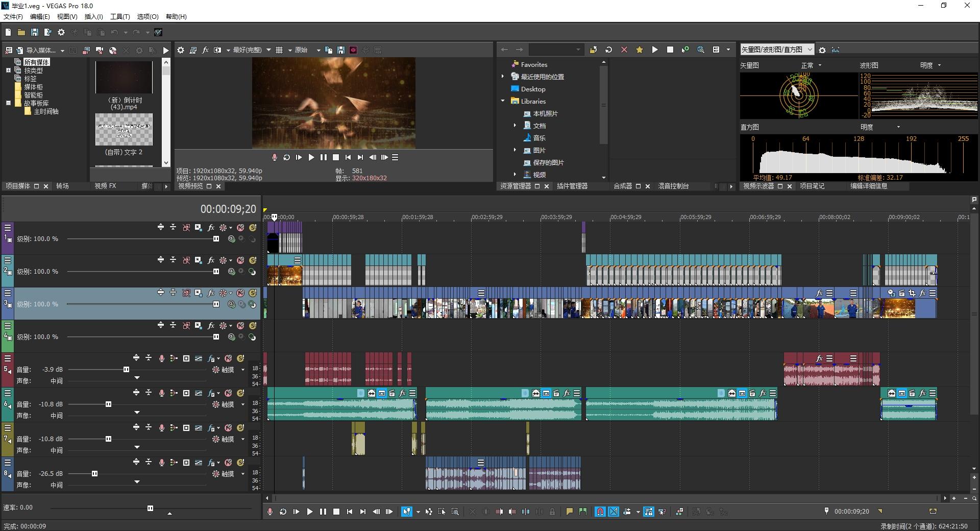Image resolution: width=980 pixels, height=531 pixels.
Task: Click the Video Output FX button in preview
Action: 205,50
